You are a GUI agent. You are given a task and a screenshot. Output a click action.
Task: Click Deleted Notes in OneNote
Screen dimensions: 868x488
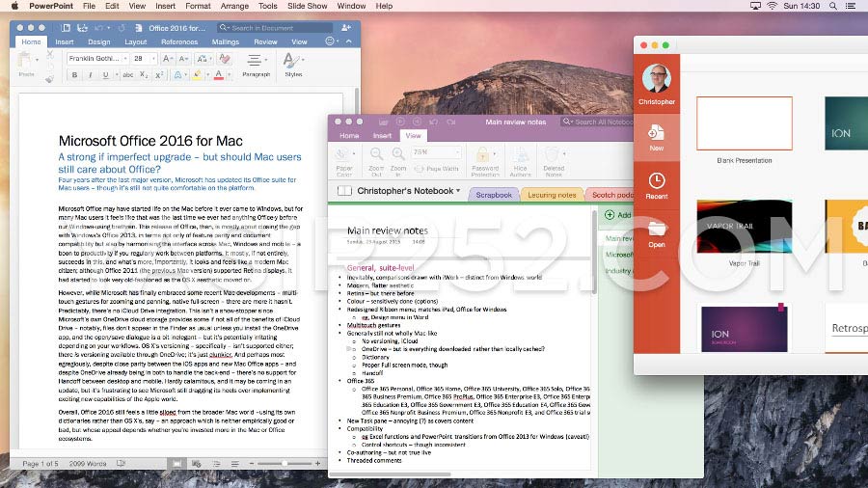tap(553, 161)
